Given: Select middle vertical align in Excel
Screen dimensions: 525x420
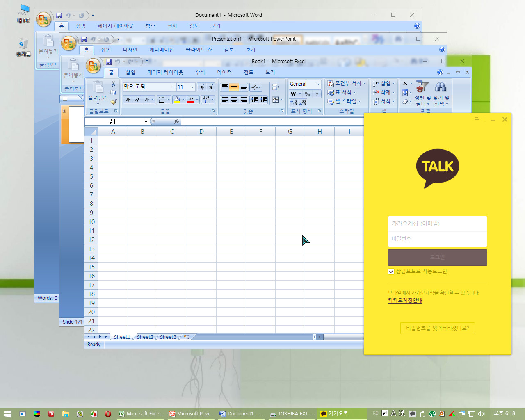Looking at the screenshot, I should pos(234,87).
